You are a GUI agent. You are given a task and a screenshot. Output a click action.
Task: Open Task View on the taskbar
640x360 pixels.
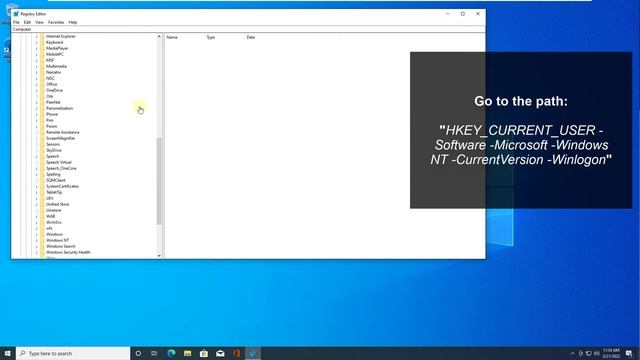[x=154, y=353]
